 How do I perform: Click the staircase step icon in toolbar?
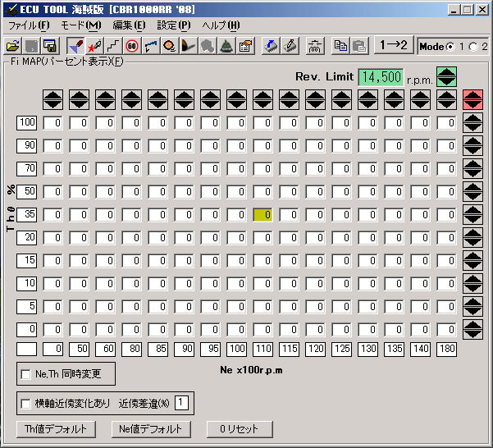[x=113, y=46]
